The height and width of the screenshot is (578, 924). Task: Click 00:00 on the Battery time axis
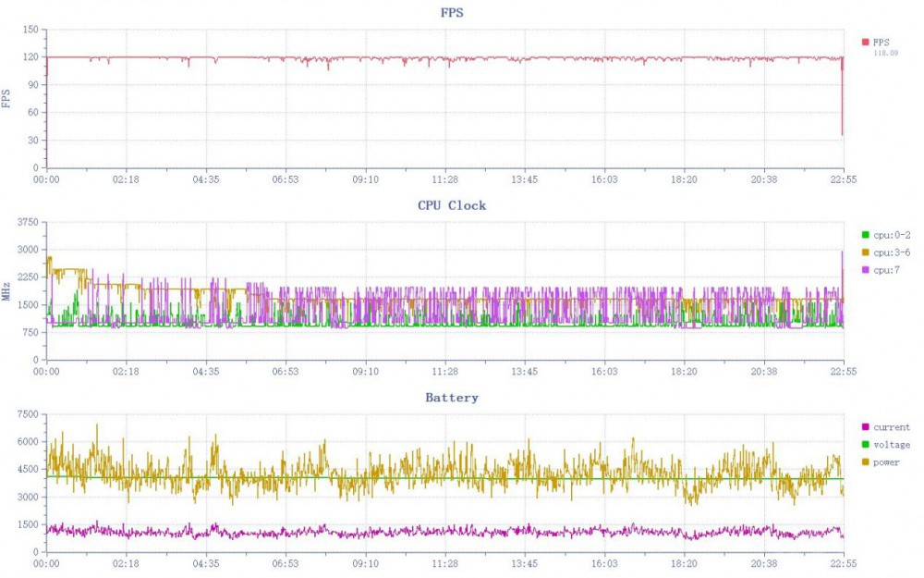46,564
